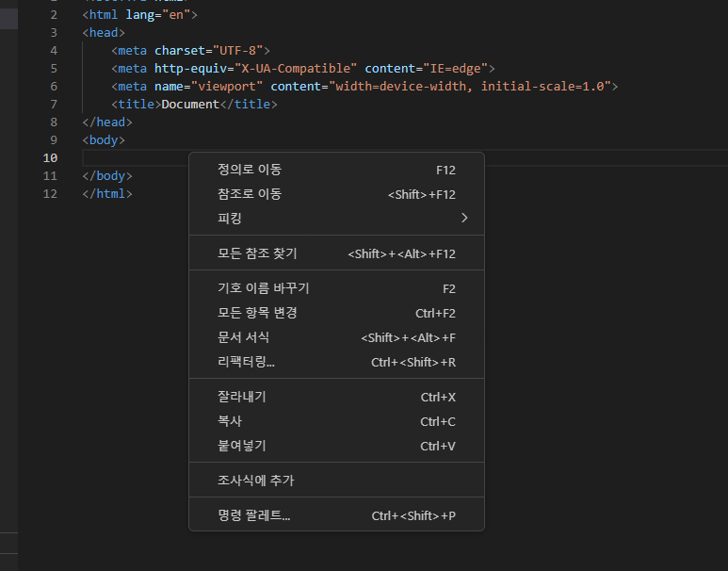This screenshot has height=571, width=728.
Task: Click line number 8 in gutter
Action: [x=54, y=122]
